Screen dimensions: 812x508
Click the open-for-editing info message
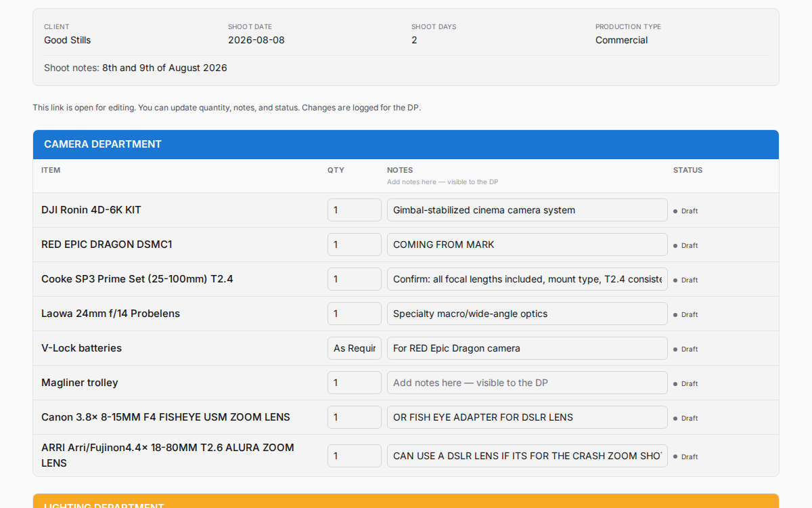(x=227, y=108)
